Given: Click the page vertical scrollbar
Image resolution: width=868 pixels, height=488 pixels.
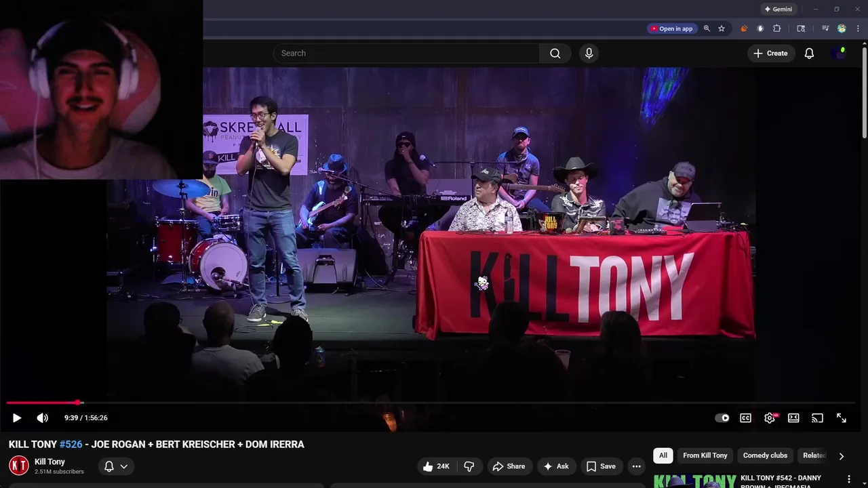Looking at the screenshot, I should [864, 91].
